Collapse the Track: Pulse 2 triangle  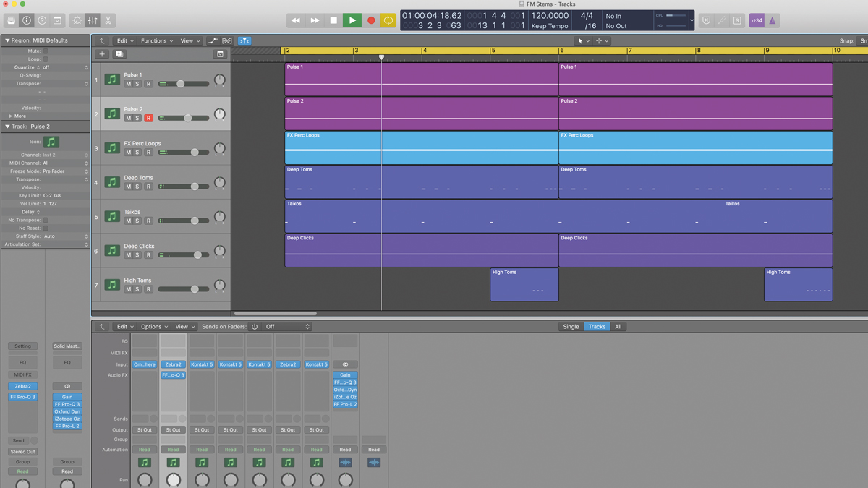7,127
